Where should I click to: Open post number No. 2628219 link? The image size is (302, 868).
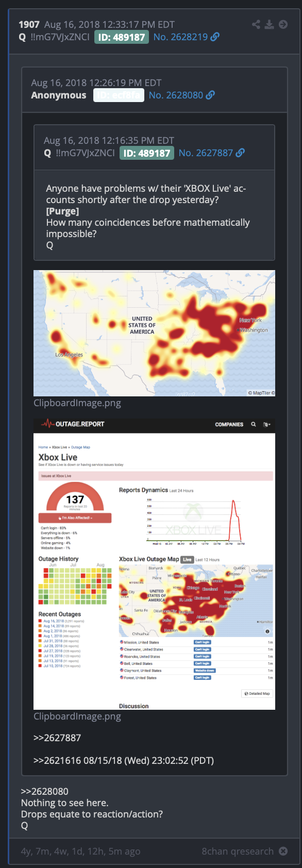click(180, 37)
